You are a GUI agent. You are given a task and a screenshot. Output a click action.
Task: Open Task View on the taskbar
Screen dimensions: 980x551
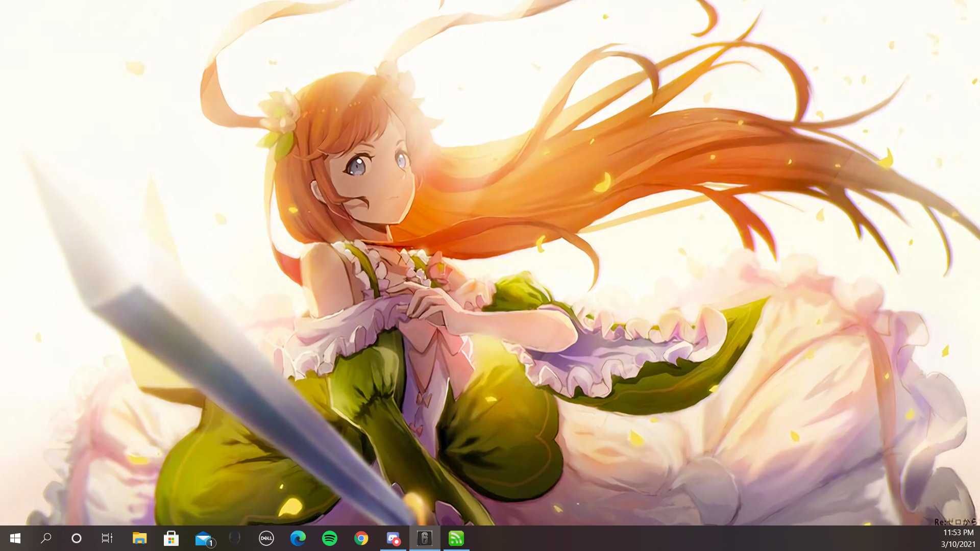coord(107,538)
